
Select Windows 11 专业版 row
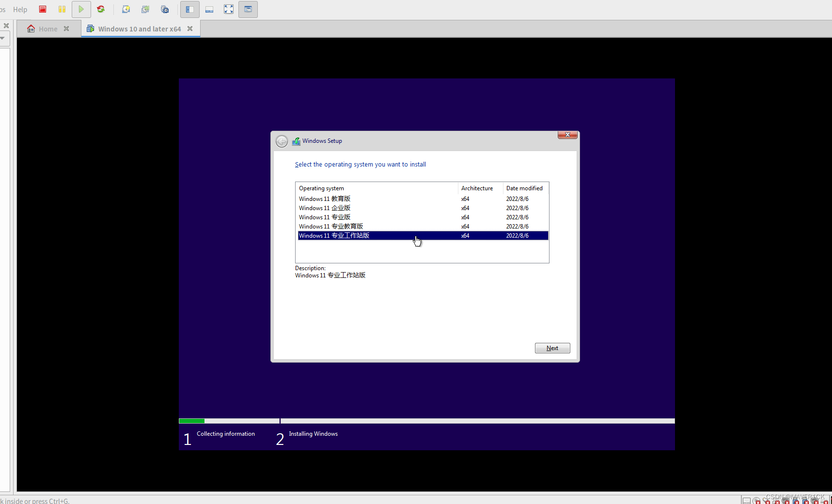423,217
